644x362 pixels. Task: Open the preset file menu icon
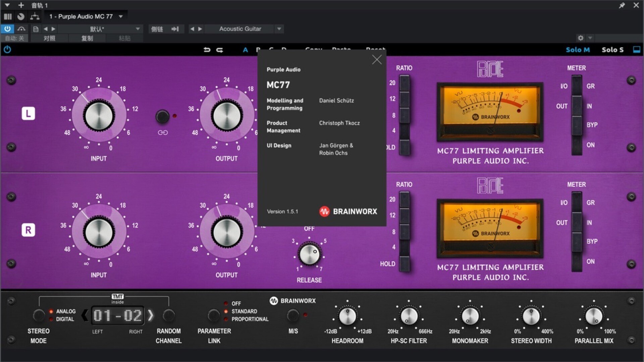[x=36, y=29]
